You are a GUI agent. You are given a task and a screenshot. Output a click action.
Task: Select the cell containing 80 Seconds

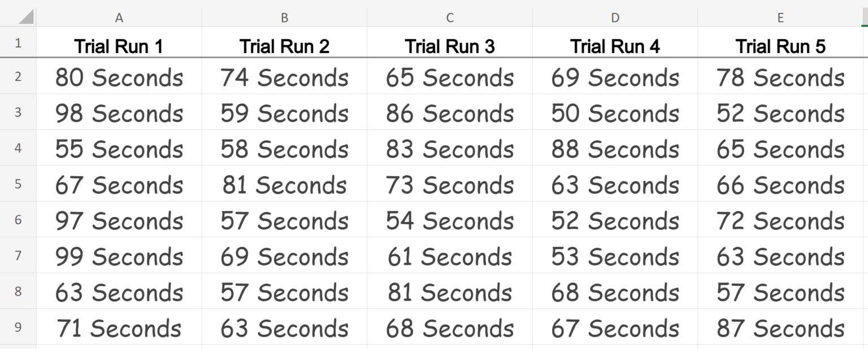coord(119,78)
